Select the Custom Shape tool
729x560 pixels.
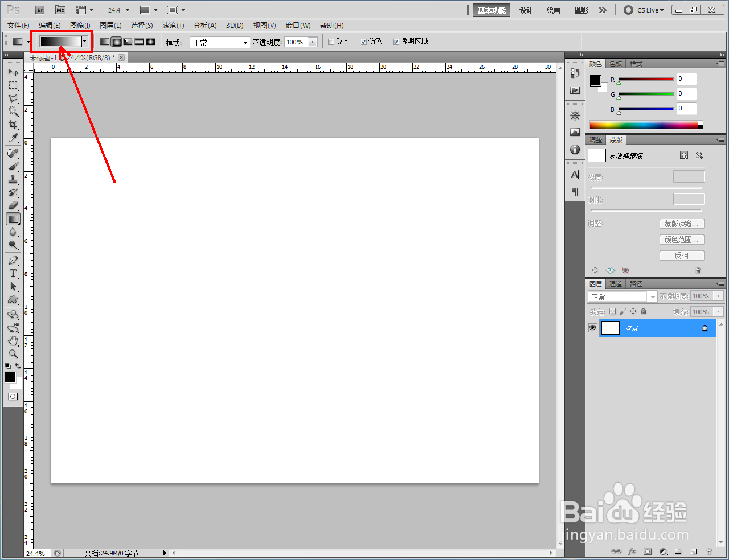click(x=13, y=299)
